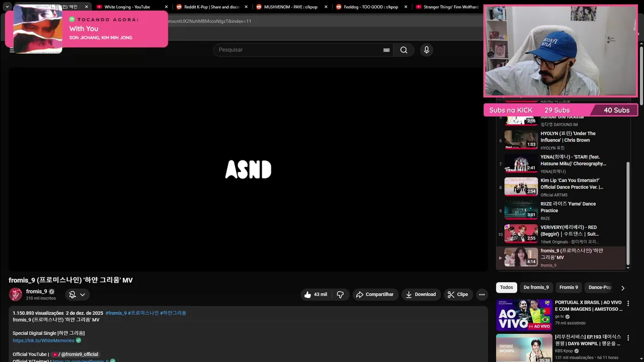The image size is (644, 362).
Task: Open the lnk.to/WhiteMemories link
Action: click(x=43, y=341)
